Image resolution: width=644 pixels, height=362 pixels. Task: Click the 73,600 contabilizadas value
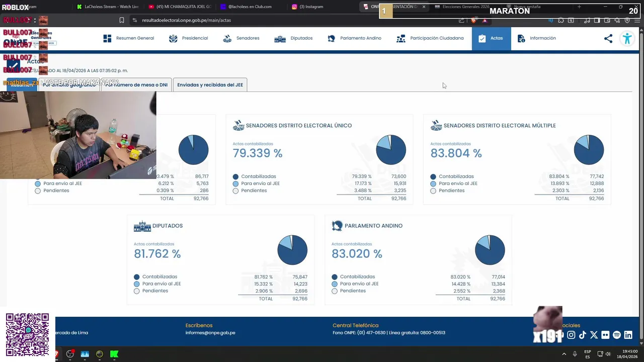point(398,176)
